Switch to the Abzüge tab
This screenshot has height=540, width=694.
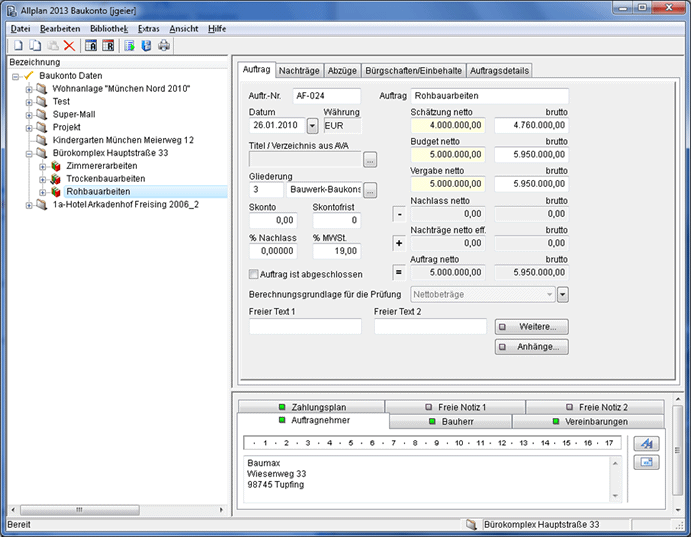tap(342, 71)
